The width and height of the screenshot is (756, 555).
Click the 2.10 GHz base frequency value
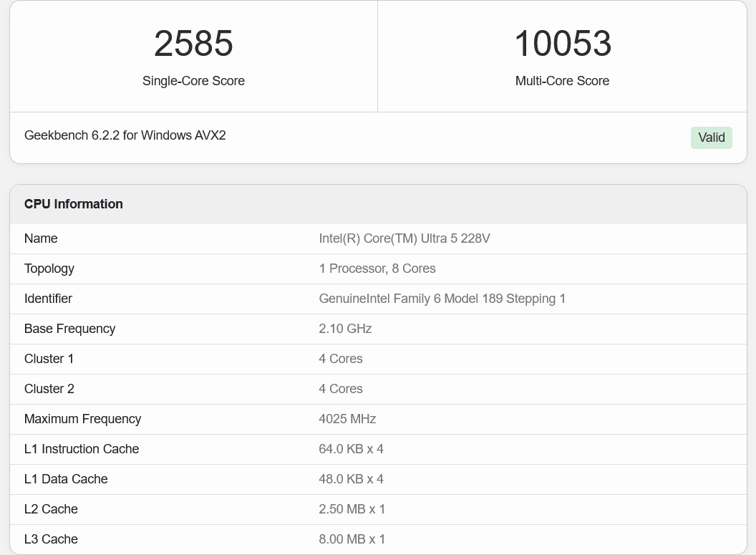[345, 329]
